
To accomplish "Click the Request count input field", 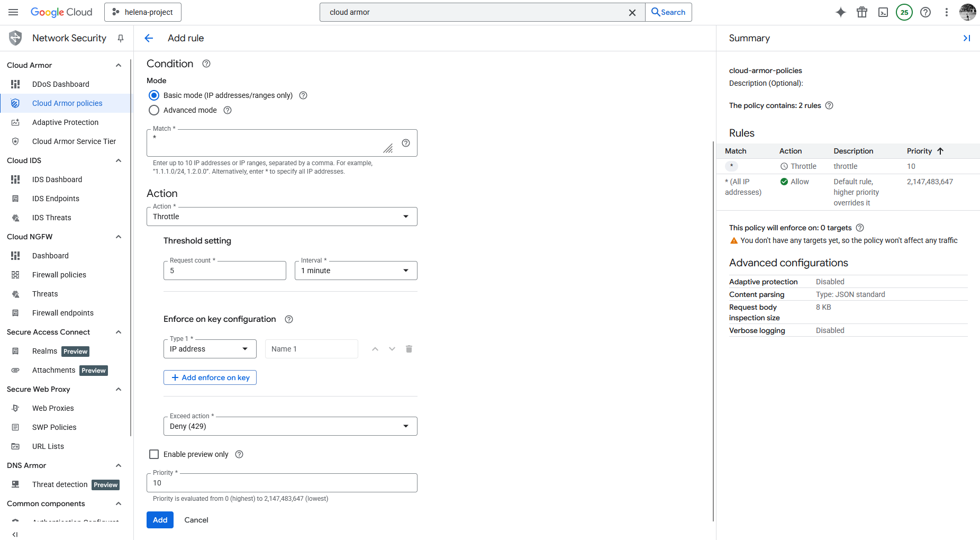I will 225,271.
